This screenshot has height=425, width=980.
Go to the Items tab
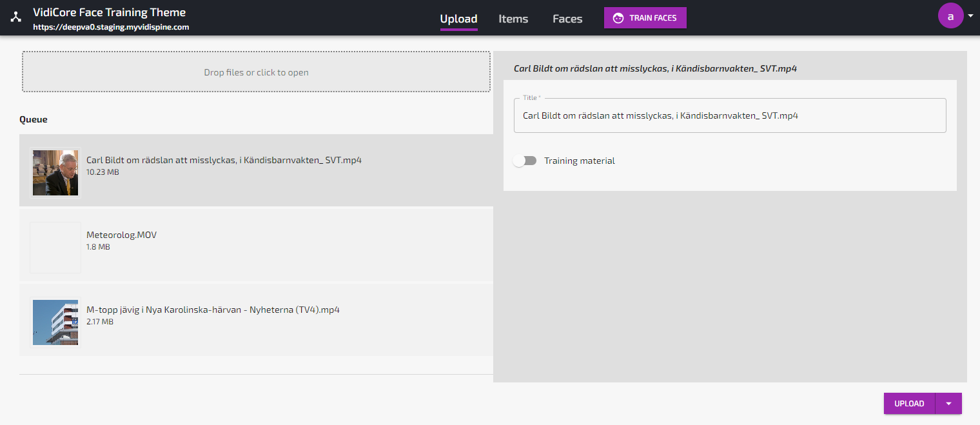(513, 19)
